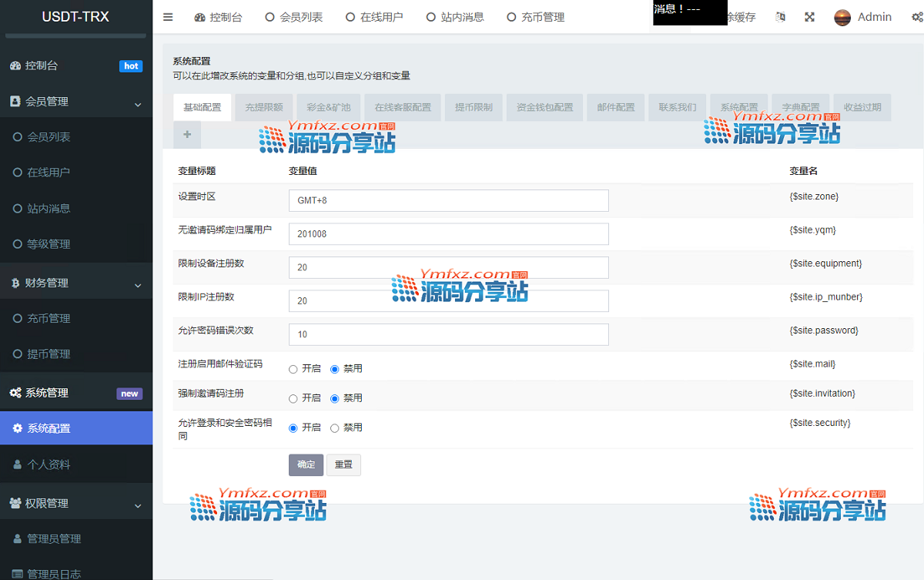Open the 资金钱包配置 tab
This screenshot has height=580, width=924.
click(x=544, y=107)
